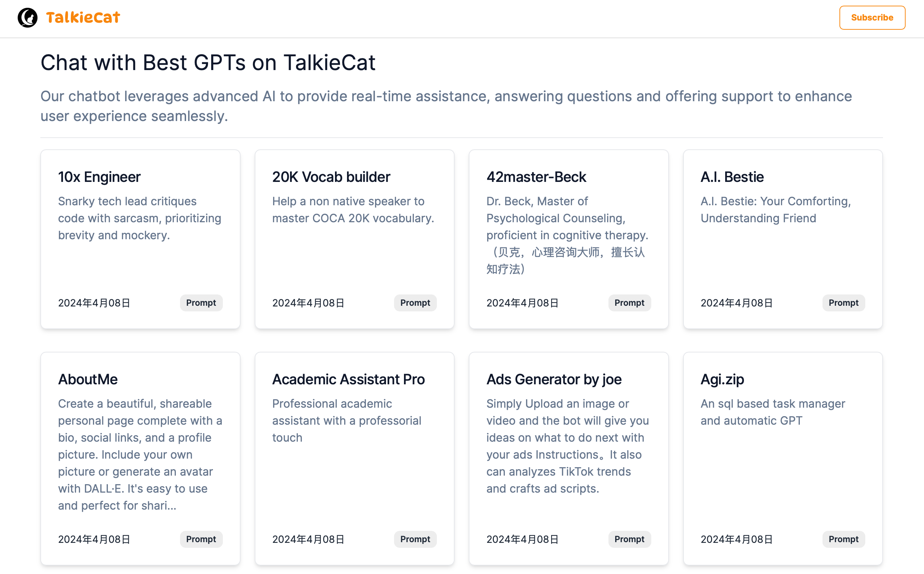Click the Snarky tech lead description text

(x=139, y=218)
